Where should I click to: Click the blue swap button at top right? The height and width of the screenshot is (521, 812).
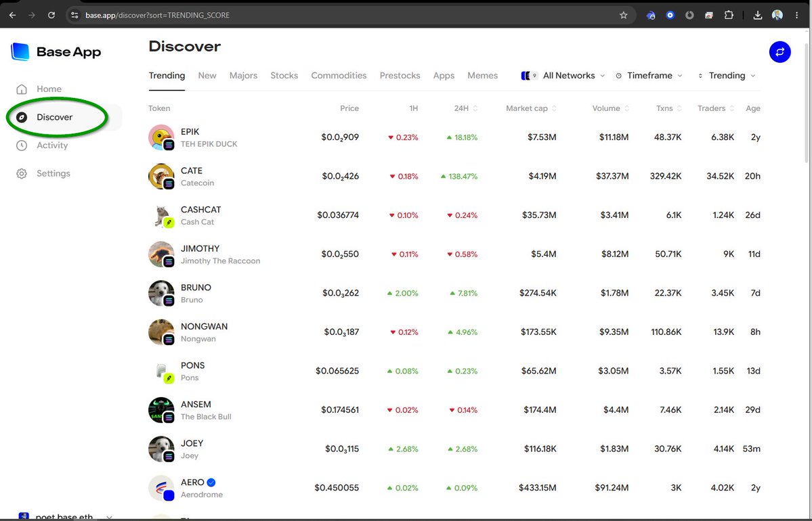click(x=779, y=51)
